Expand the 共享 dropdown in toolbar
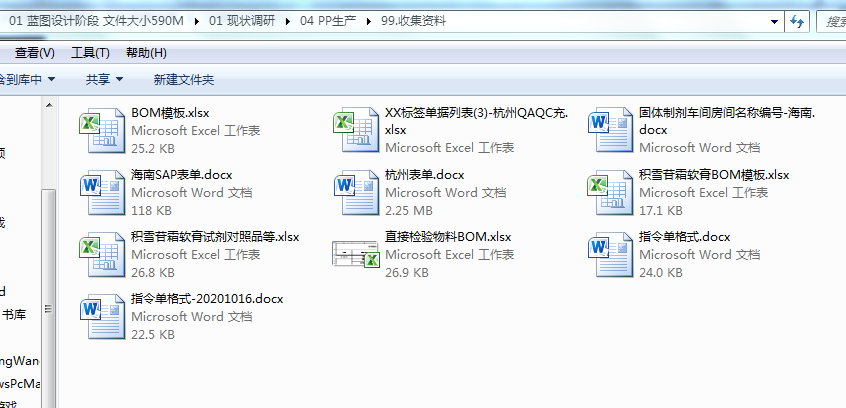846x408 pixels. click(104, 79)
